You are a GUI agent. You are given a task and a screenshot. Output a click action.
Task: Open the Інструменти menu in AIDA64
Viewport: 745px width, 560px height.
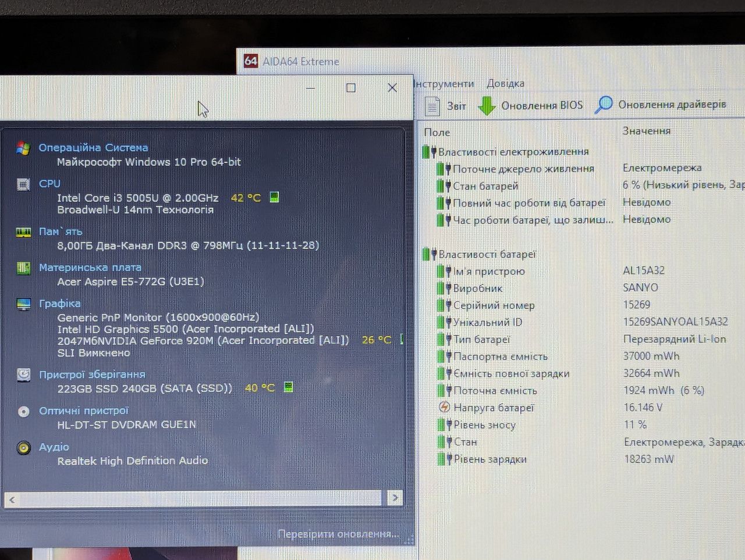(x=444, y=84)
